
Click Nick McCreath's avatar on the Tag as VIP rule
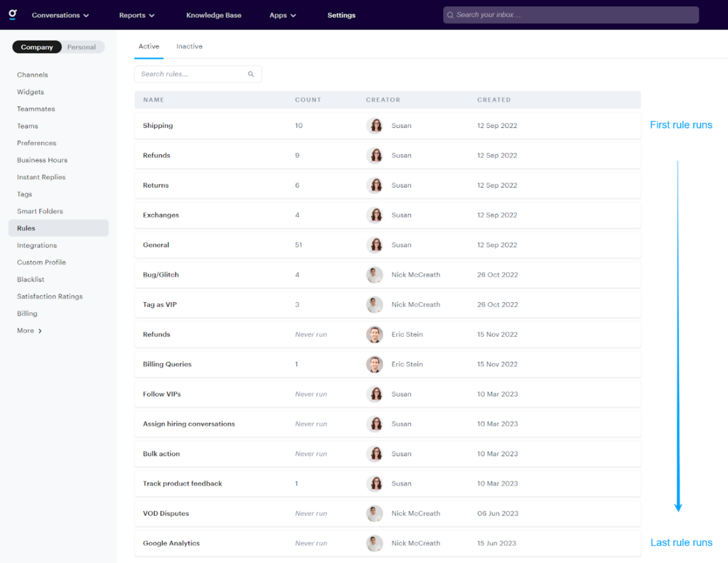[x=375, y=304]
